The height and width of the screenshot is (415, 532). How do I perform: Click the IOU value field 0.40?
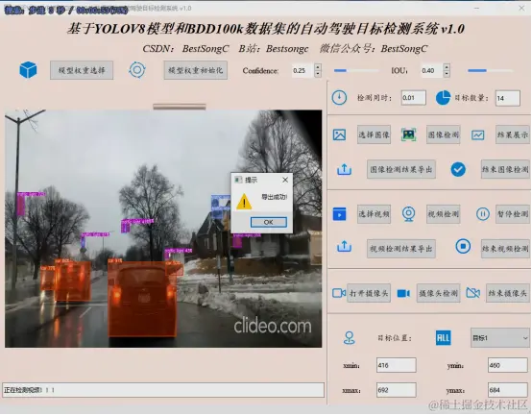pos(431,70)
